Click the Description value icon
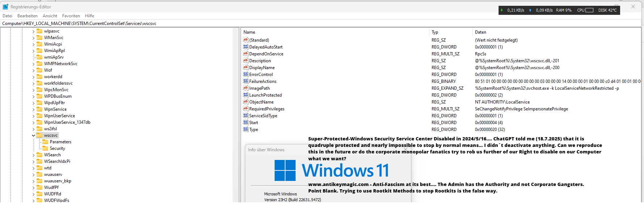 pyautogui.click(x=246, y=60)
